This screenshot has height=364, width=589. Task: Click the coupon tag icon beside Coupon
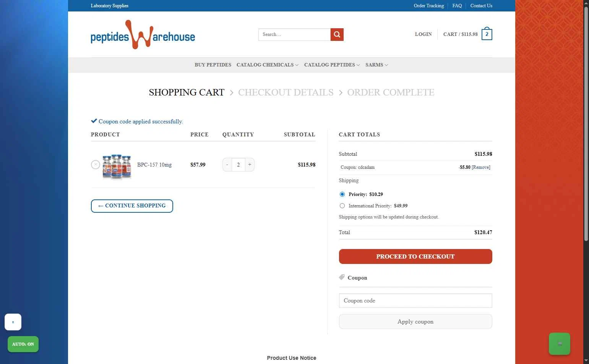[x=342, y=277]
